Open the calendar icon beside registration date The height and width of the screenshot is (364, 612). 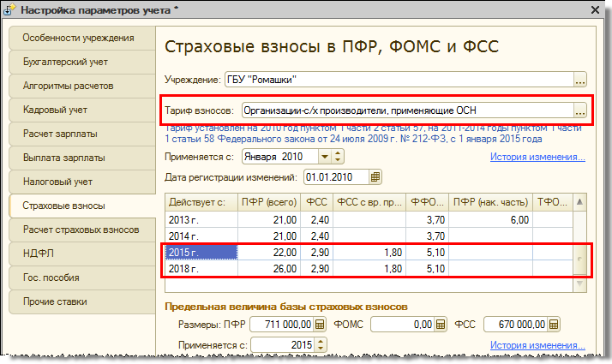pyautogui.click(x=375, y=177)
